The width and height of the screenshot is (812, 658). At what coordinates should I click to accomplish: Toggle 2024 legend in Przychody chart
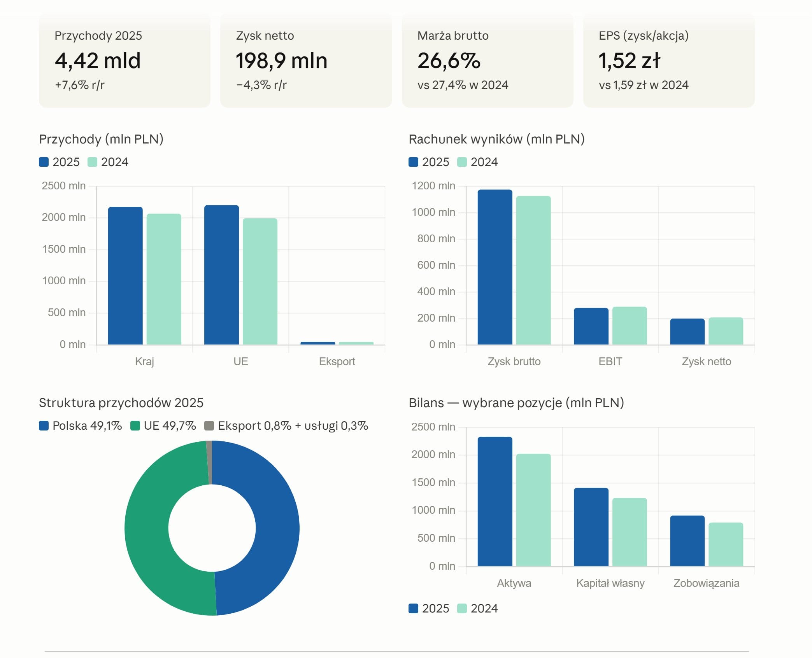(x=108, y=162)
